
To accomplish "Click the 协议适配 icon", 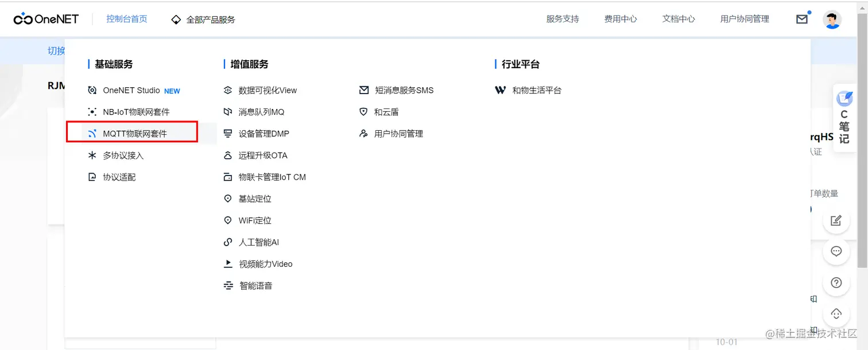I will [x=92, y=177].
